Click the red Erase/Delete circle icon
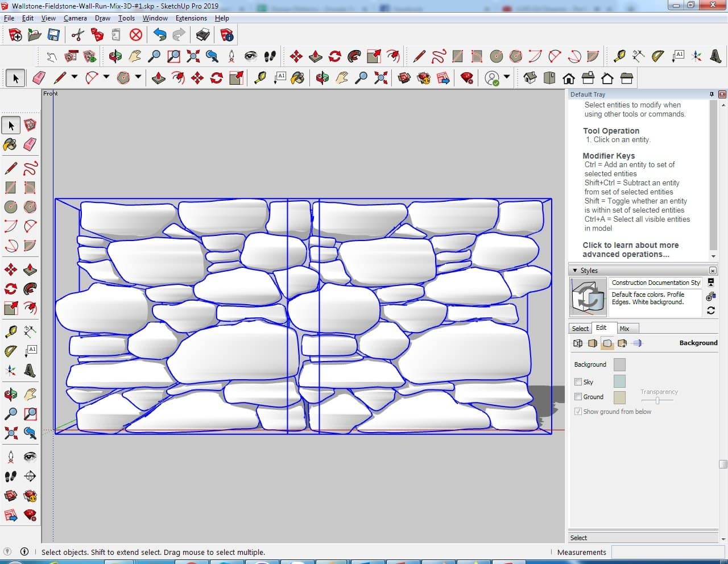Viewport: 728px width, 564px height. [135, 35]
